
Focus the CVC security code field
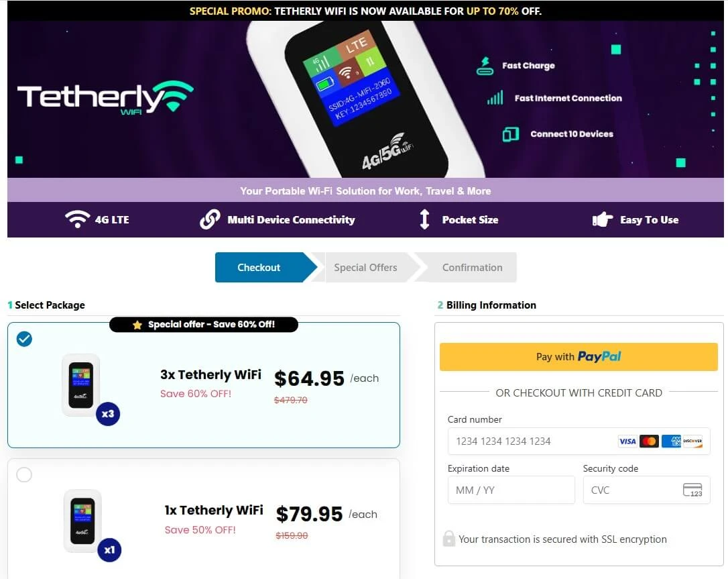[x=646, y=490]
